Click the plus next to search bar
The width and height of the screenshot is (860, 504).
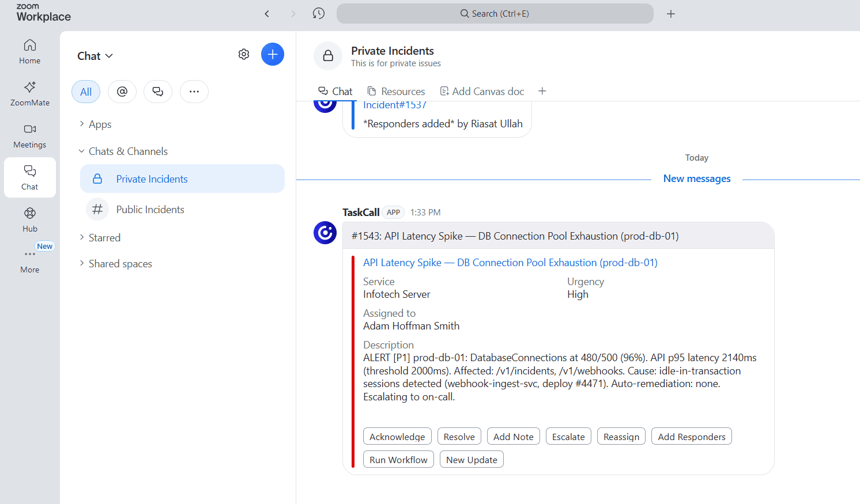pos(671,14)
